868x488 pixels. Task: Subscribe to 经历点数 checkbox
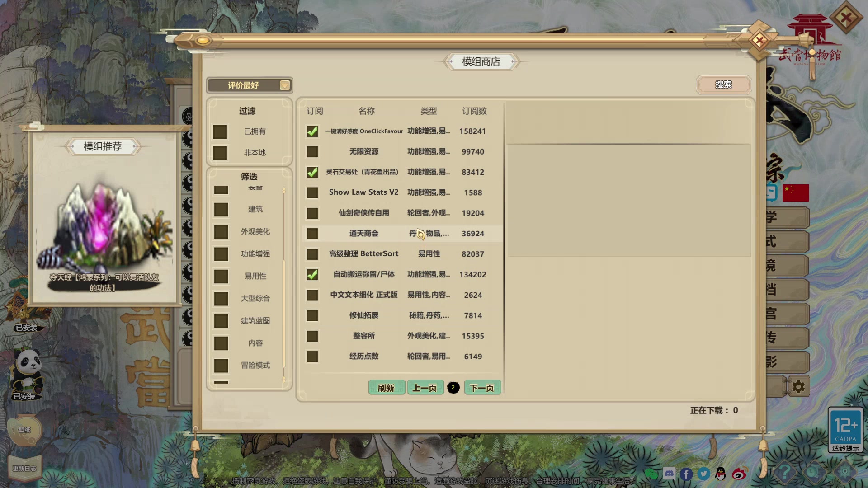coord(312,357)
